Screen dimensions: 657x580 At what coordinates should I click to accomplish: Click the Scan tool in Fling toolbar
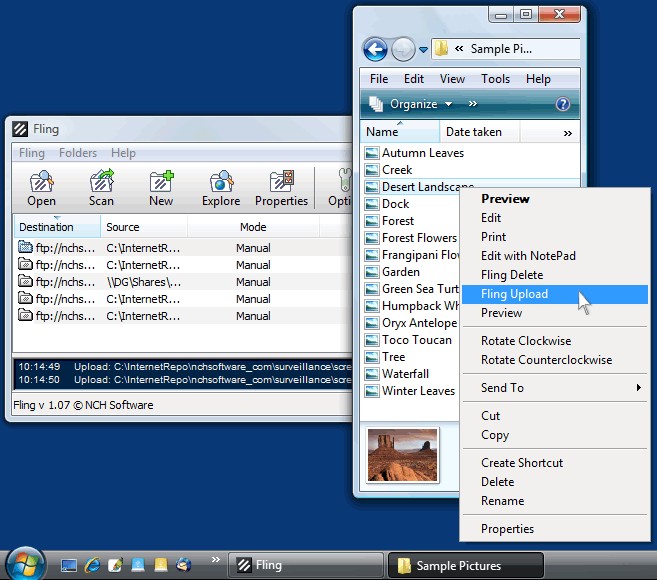click(101, 188)
